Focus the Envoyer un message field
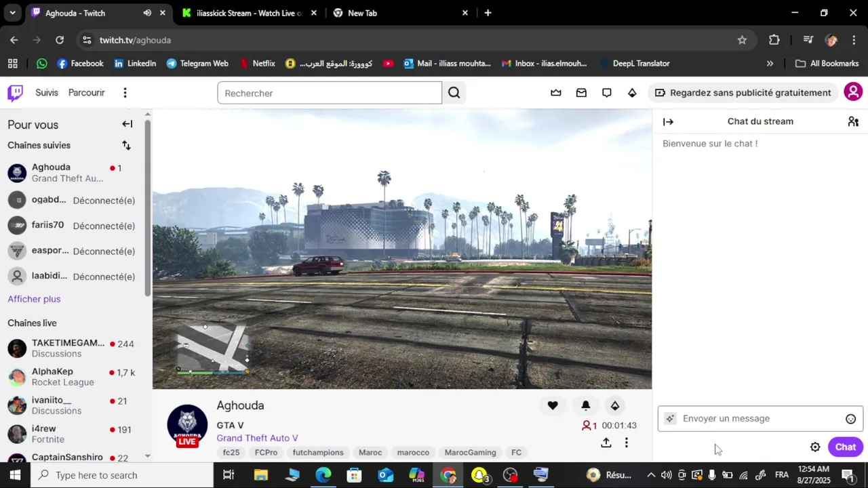This screenshot has height=488, width=868. click(760, 419)
